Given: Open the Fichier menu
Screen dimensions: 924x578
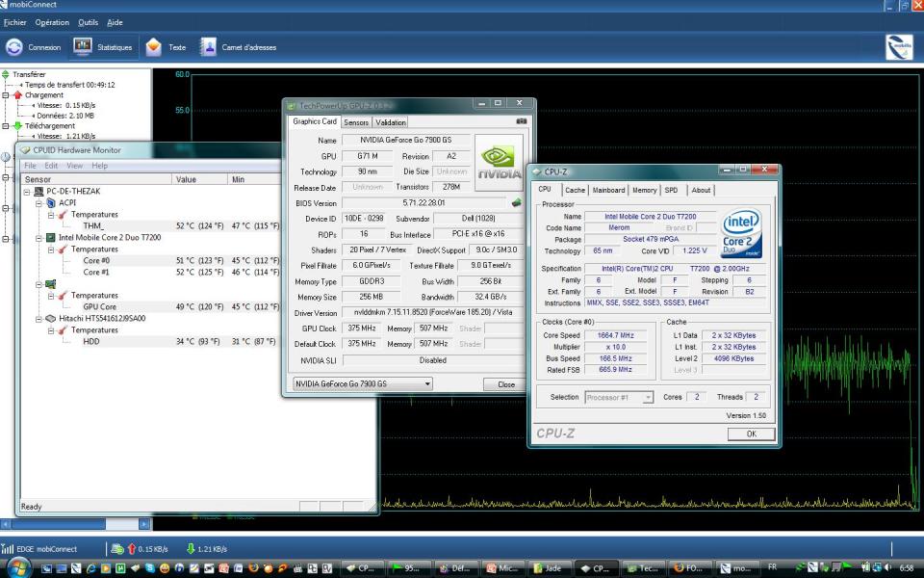Looking at the screenshot, I should 15,22.
